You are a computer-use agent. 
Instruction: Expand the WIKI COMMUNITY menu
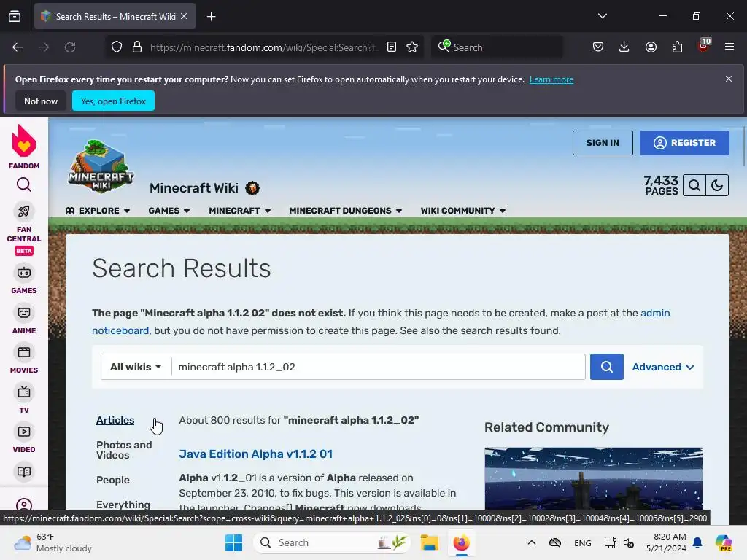coord(463,211)
